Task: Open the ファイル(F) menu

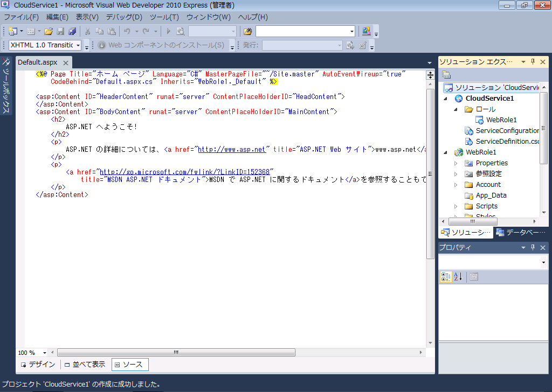Action: pos(21,17)
